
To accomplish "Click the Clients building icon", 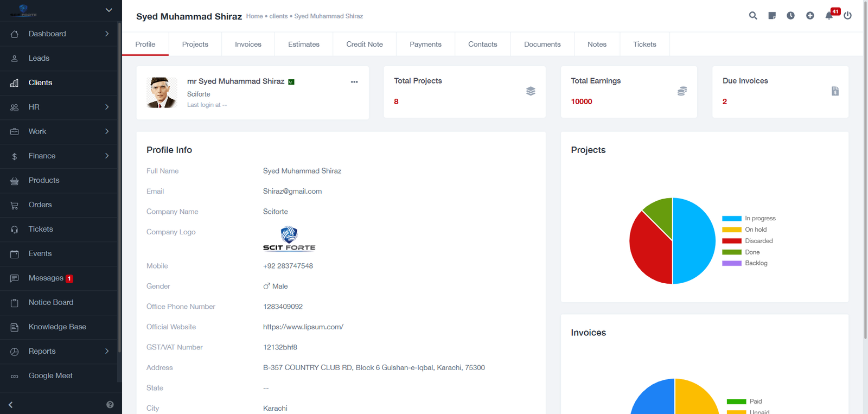I will click(15, 82).
